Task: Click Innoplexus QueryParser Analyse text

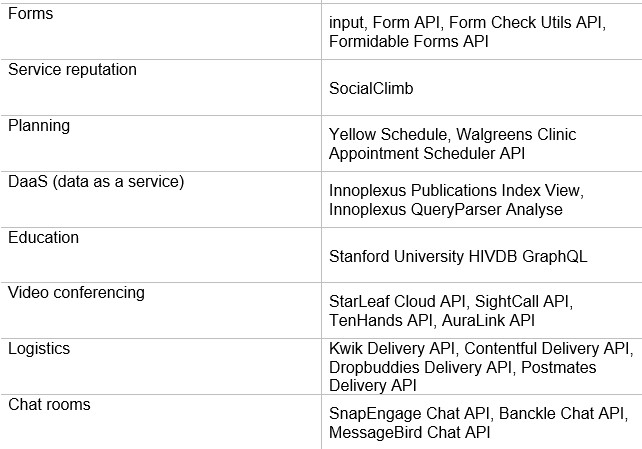Action: coord(446,209)
